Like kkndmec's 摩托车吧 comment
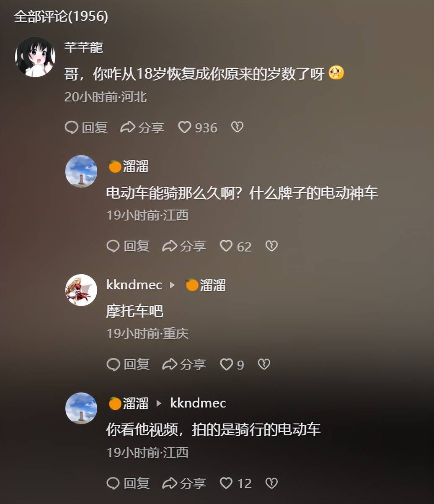This screenshot has width=434, height=504. (232, 364)
